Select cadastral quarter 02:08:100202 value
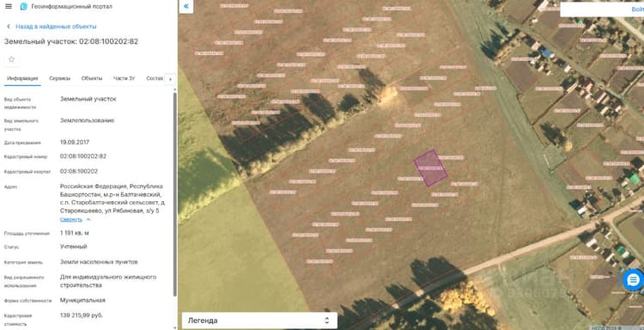This screenshot has height=330, width=644. pyautogui.click(x=79, y=171)
